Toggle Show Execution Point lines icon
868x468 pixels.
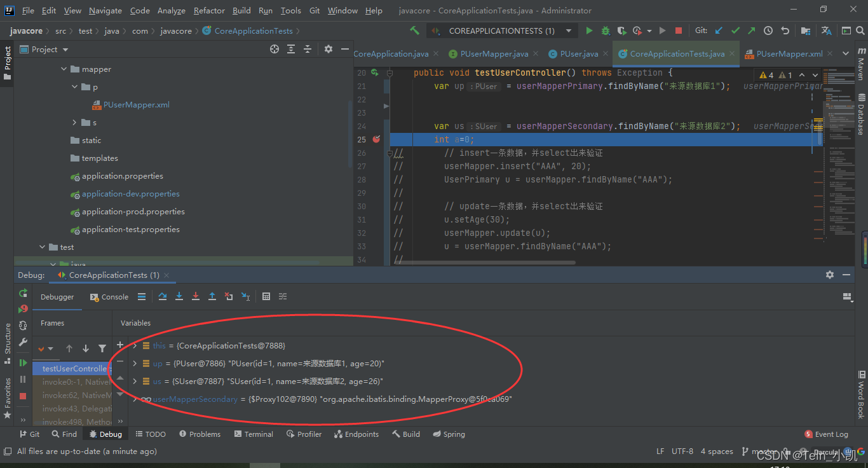[x=142, y=296]
